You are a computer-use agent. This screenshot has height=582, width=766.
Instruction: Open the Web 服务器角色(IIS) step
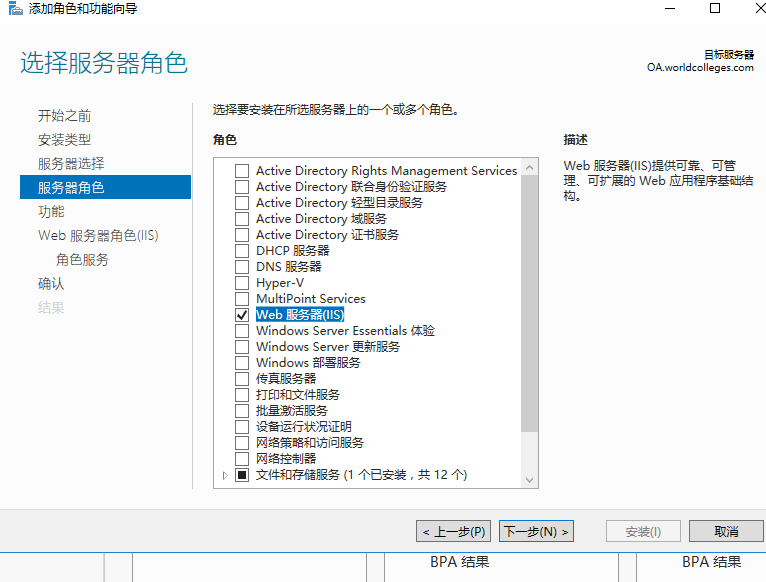click(x=98, y=236)
